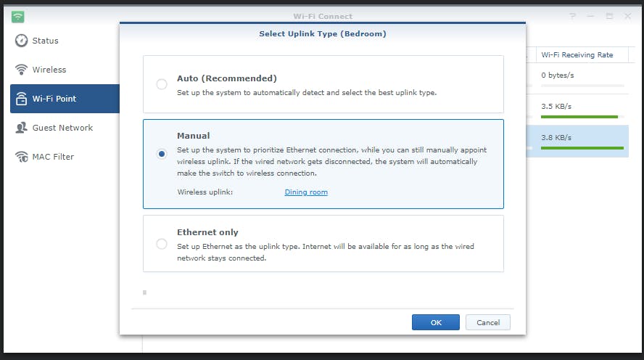Close the Wi-Fi Connect window
The height and width of the screenshot is (360, 644).
point(627,16)
